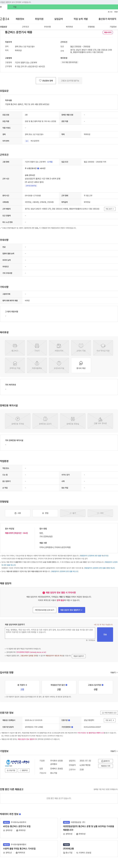This screenshot has height=868, width=118.
Task: Open 수원역 출발 주5일 통근버스 기사모집
Action: [19, 848]
